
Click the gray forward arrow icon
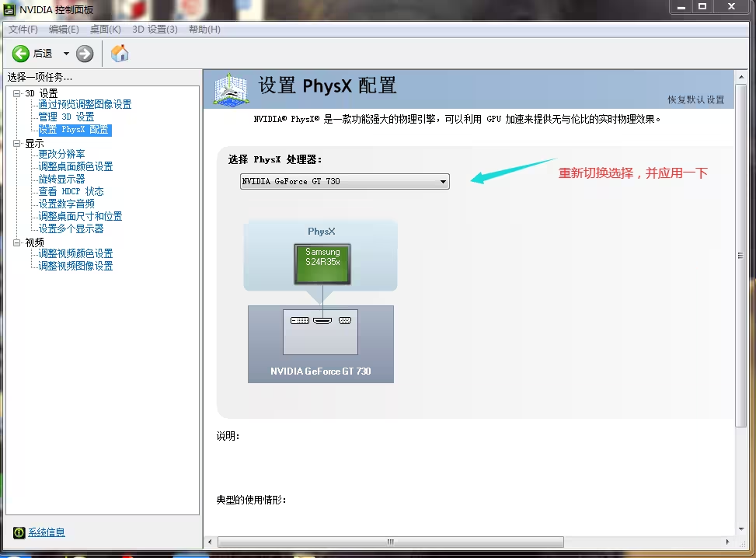[x=84, y=54]
